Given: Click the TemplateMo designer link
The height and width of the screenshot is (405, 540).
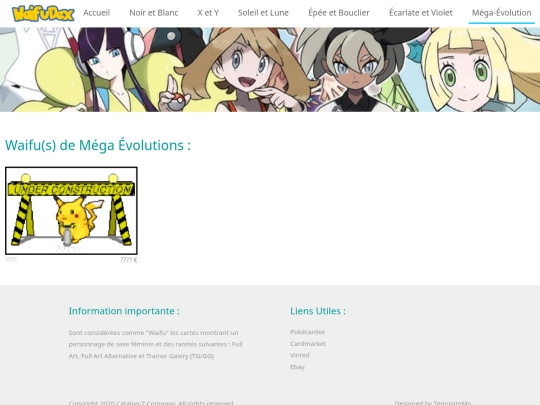Looking at the screenshot, I should tap(452, 402).
